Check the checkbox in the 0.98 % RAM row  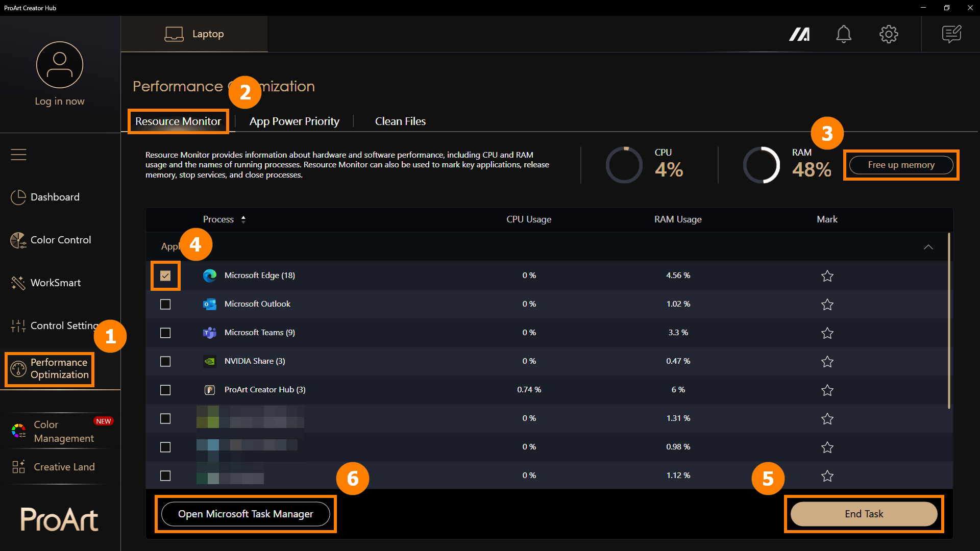(165, 447)
